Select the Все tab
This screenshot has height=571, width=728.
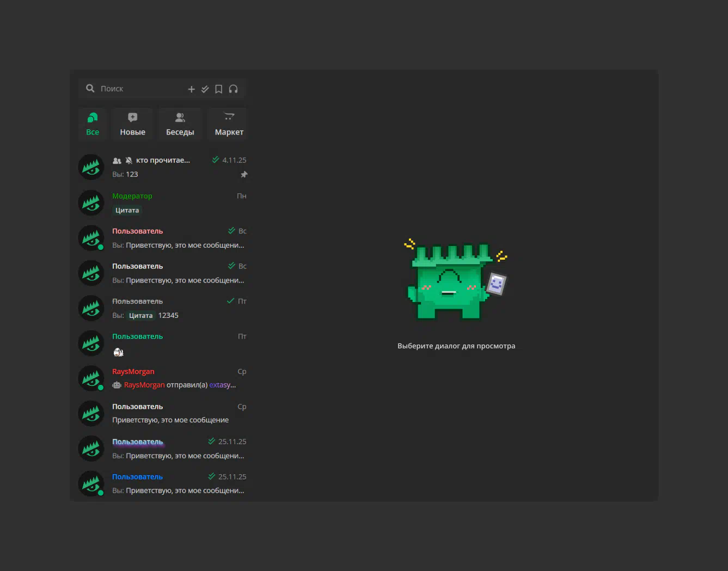[x=93, y=124]
